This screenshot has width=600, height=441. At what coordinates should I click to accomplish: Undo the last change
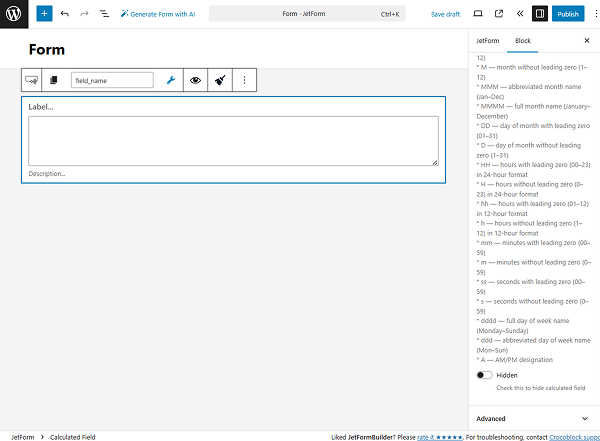[65, 14]
